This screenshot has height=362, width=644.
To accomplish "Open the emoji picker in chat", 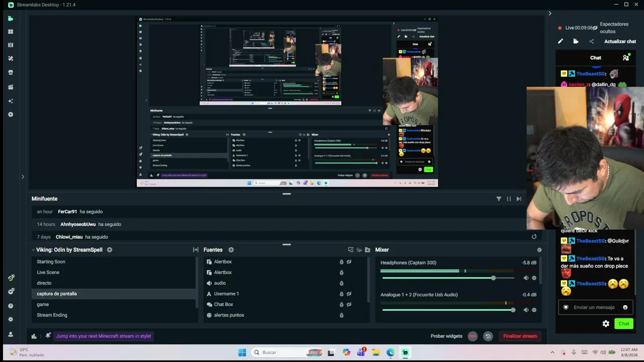I will pyautogui.click(x=625, y=307).
